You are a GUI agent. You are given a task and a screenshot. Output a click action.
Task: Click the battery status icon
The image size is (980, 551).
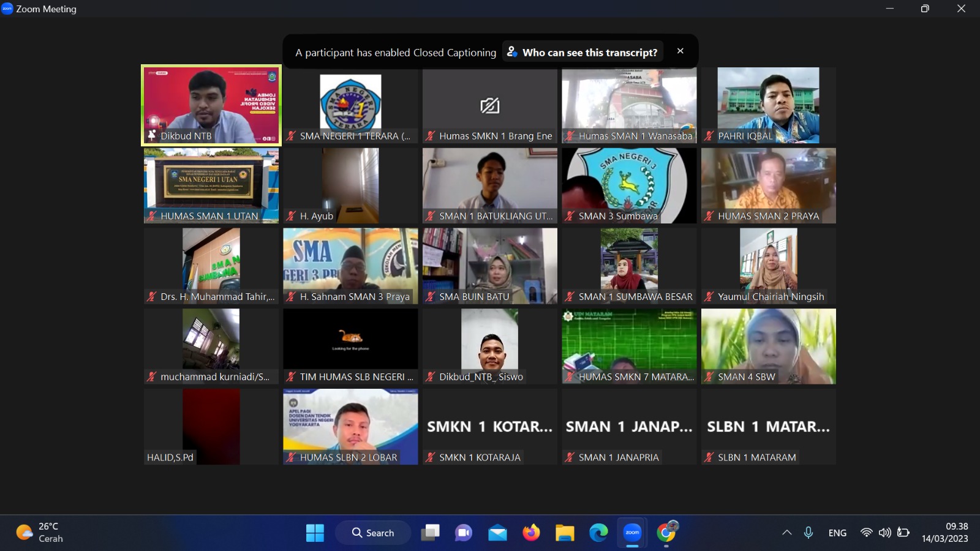coord(903,533)
